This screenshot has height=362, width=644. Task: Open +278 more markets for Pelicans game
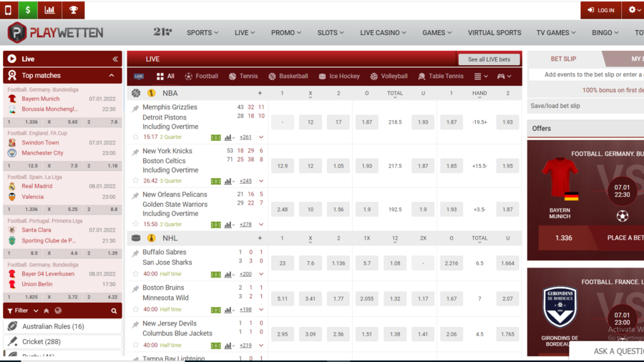tap(245, 225)
